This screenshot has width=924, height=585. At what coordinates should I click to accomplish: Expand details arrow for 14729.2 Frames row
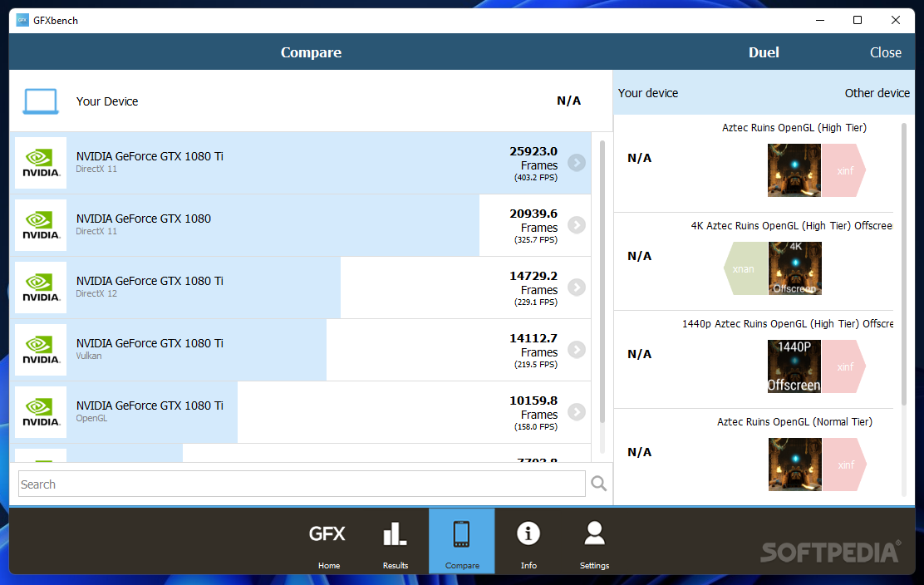pyautogui.click(x=577, y=288)
